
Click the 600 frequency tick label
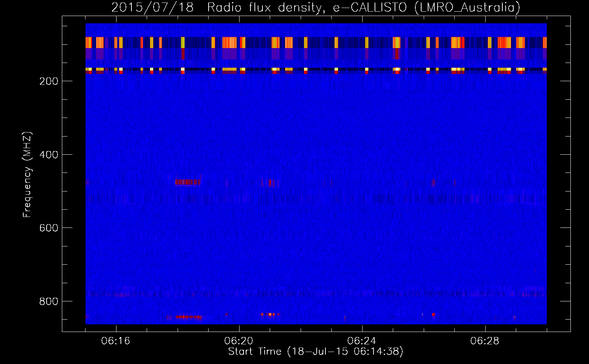tap(49, 228)
